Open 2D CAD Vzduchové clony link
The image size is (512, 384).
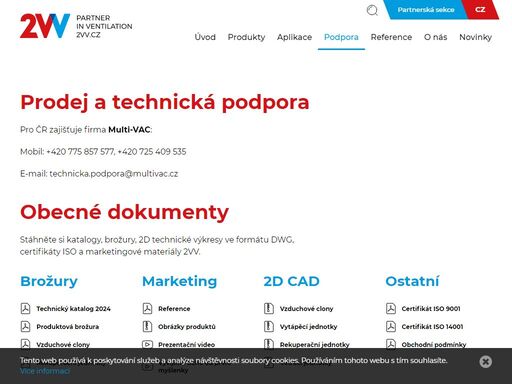(x=306, y=309)
